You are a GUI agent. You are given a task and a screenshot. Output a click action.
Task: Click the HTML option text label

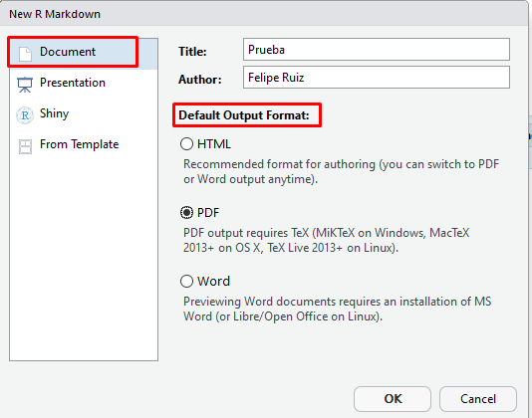point(214,144)
